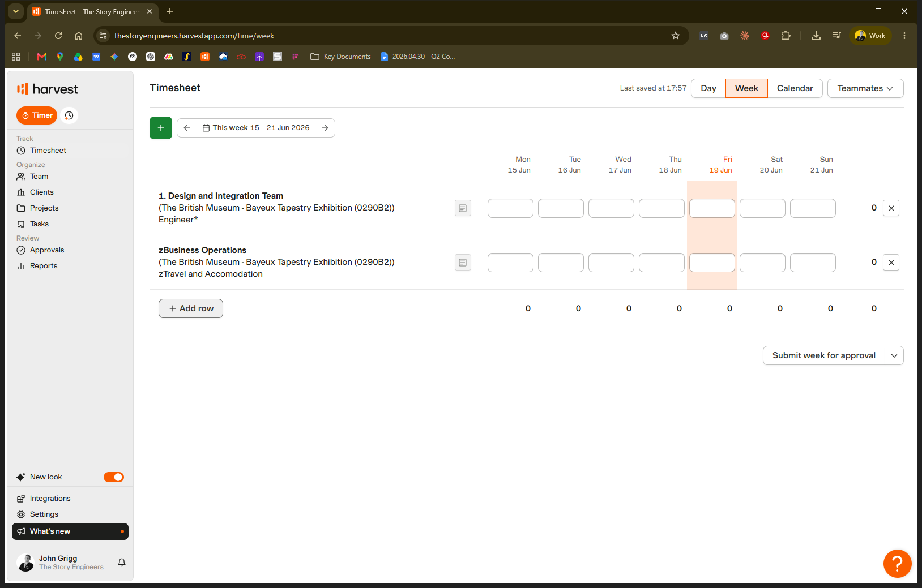Image resolution: width=922 pixels, height=588 pixels.
Task: Open recent timers clock icon beside Timer
Action: tap(69, 115)
